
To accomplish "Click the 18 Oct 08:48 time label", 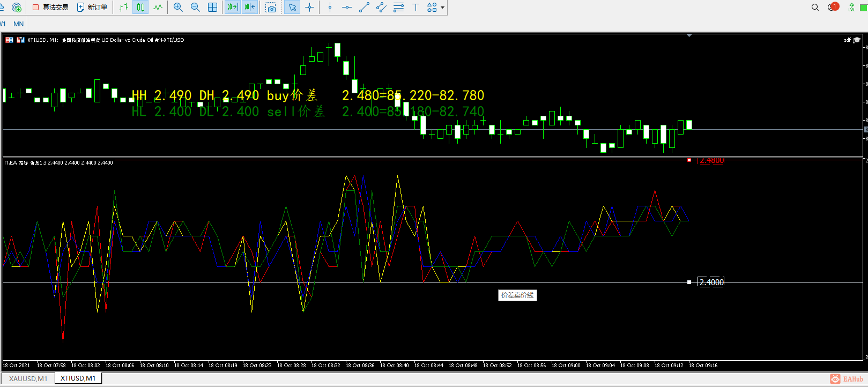I will (x=463, y=366).
